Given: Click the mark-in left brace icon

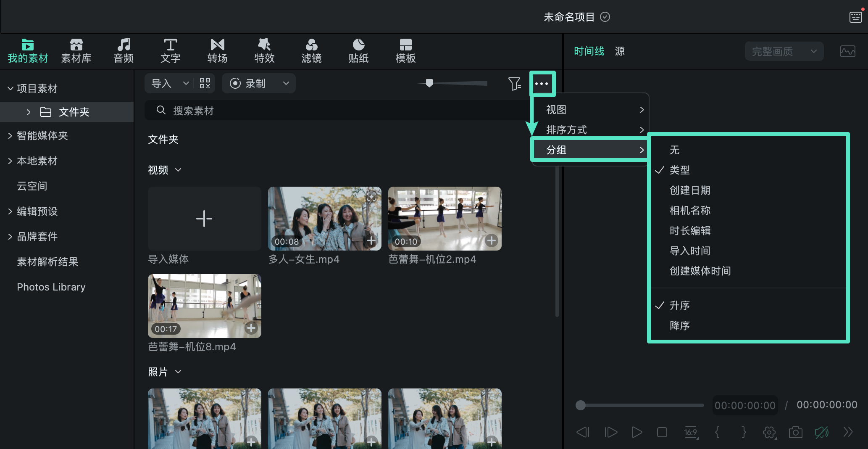Looking at the screenshot, I should click(x=717, y=432).
